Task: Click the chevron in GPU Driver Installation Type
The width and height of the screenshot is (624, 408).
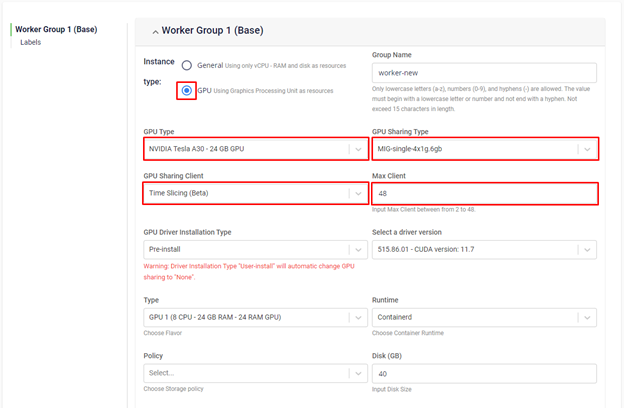Action: pyautogui.click(x=357, y=249)
